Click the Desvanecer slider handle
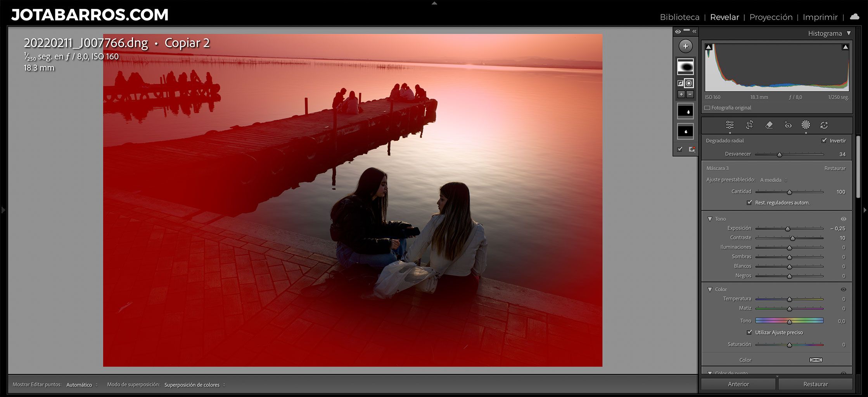Image resolution: width=868 pixels, height=397 pixels. [x=779, y=155]
